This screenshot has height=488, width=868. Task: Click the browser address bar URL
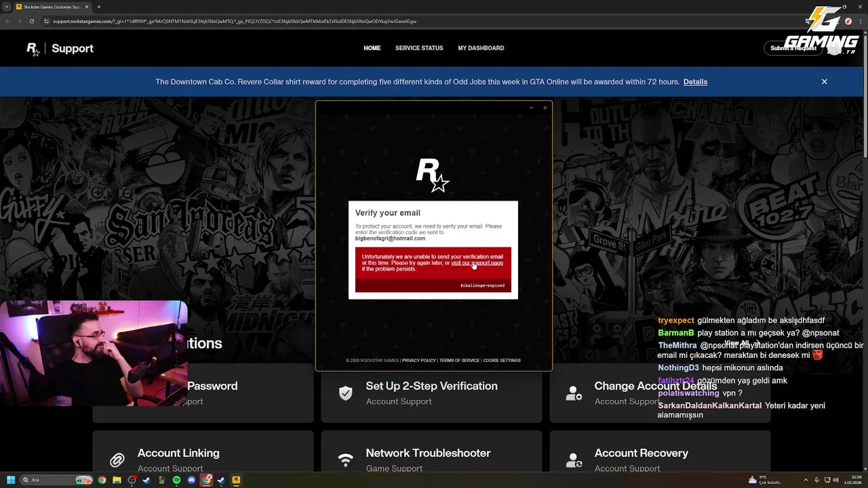tap(235, 21)
